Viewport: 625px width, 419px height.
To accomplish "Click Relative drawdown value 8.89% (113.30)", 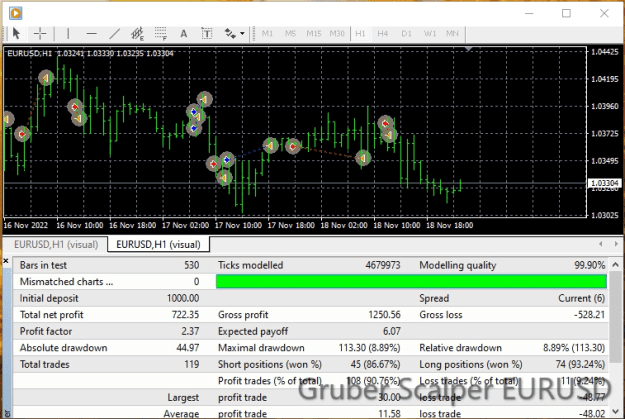I will [574, 348].
